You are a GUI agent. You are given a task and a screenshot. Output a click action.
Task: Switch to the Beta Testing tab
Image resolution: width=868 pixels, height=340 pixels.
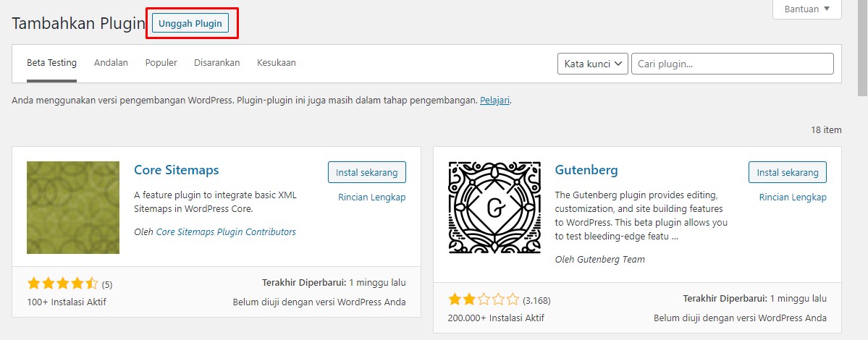coord(51,63)
